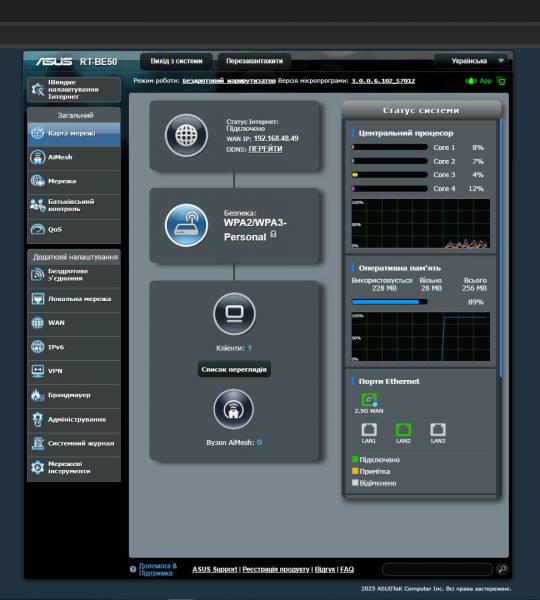
Task: Open VPN settings icon
Action: pos(38,371)
